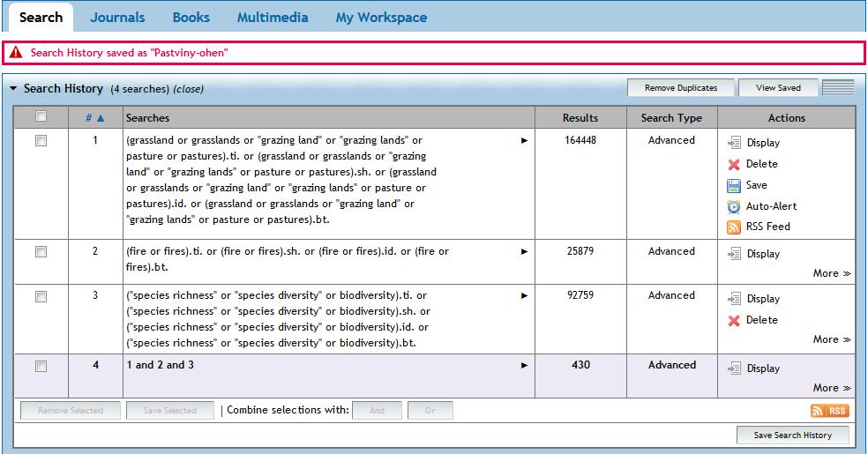Click the red Delete icon for search 3
The width and height of the screenshot is (868, 454).
(734, 320)
